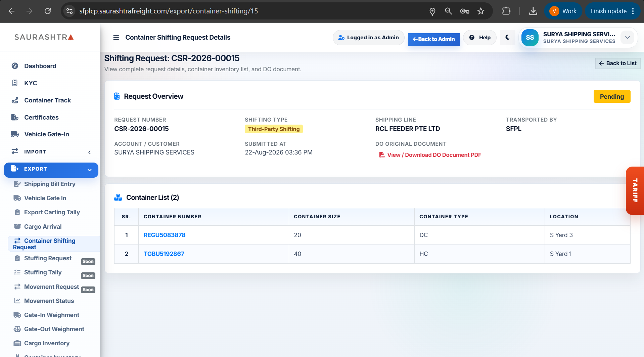Open Vehicle Gate-In in the sidebar

tap(46, 134)
